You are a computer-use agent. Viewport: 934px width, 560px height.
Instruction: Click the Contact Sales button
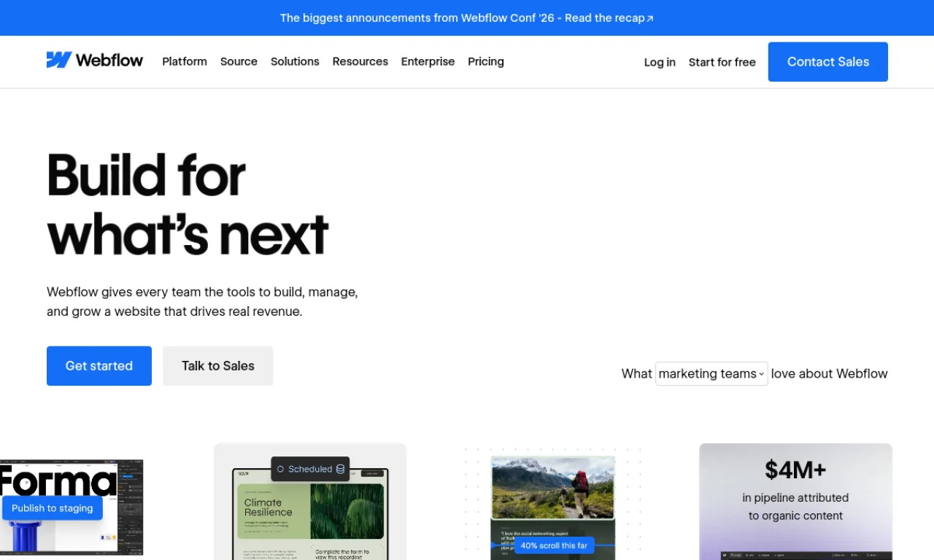pos(828,62)
